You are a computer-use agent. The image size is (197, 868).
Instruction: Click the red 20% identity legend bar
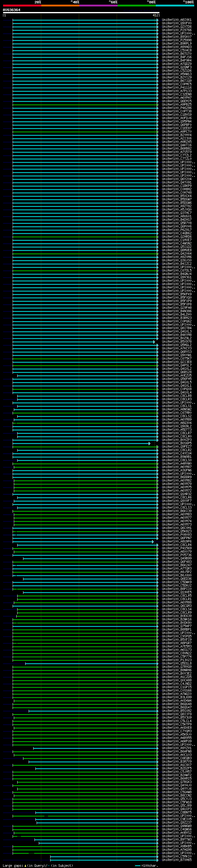[22, 6]
